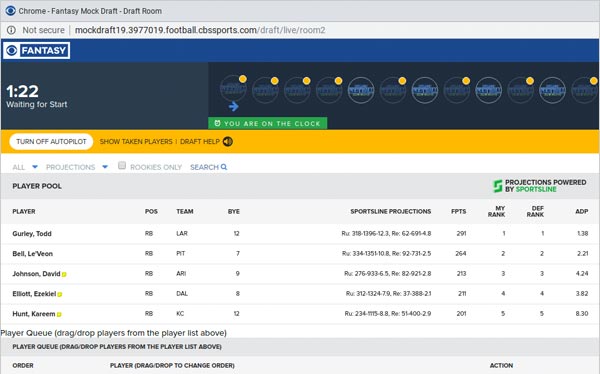Viewport: 600px width, 374px height.
Task: Select player Bell, Le'Veon
Action: point(33,254)
